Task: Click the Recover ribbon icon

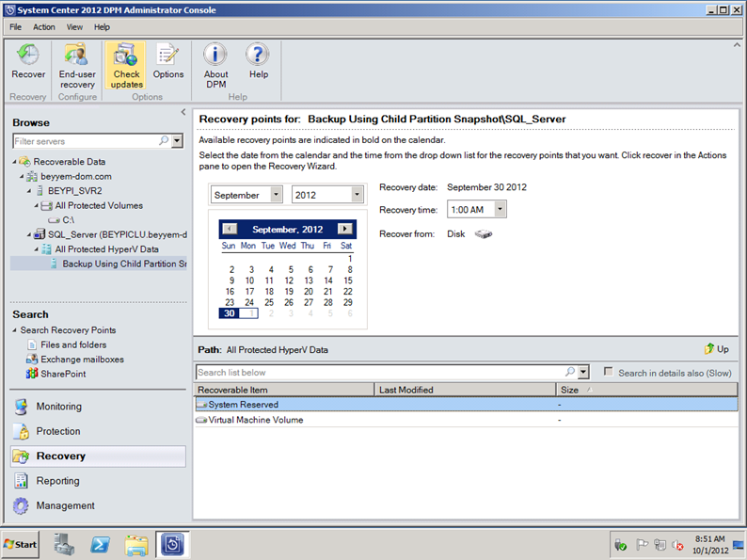Action: [28, 61]
